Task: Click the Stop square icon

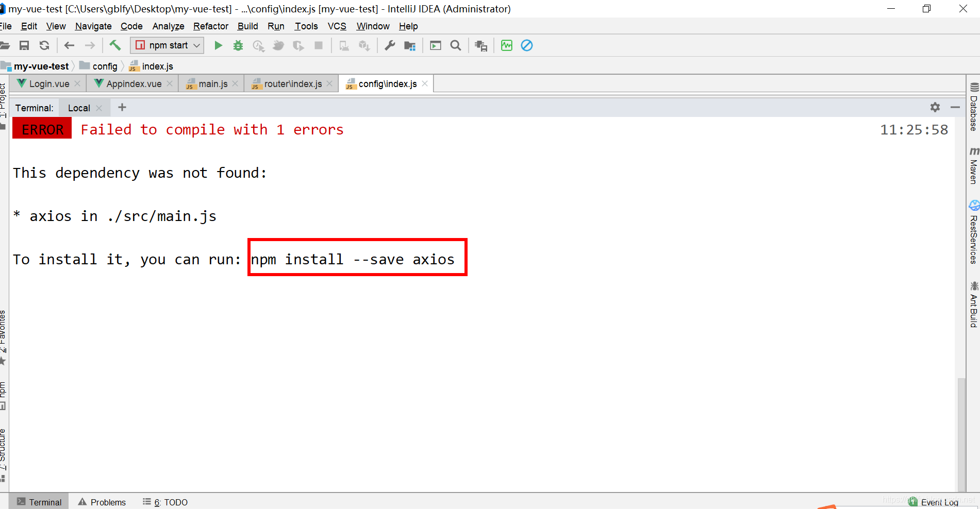Action: tap(319, 45)
